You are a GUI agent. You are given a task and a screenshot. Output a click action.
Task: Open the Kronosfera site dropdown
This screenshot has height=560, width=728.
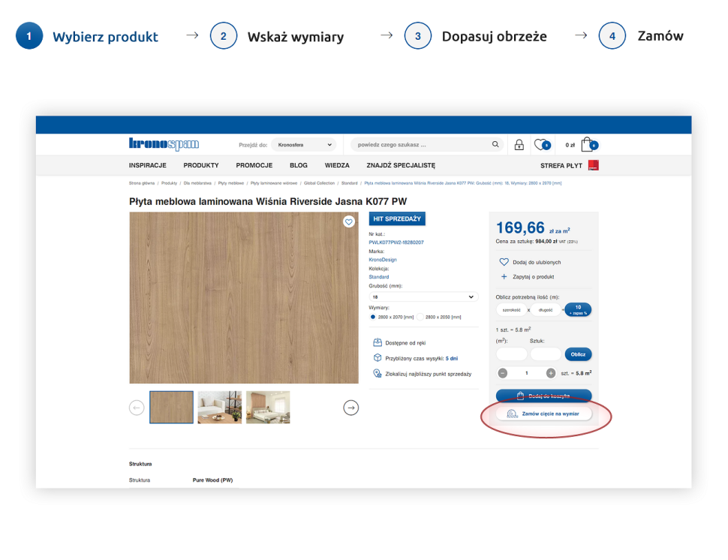tap(302, 145)
